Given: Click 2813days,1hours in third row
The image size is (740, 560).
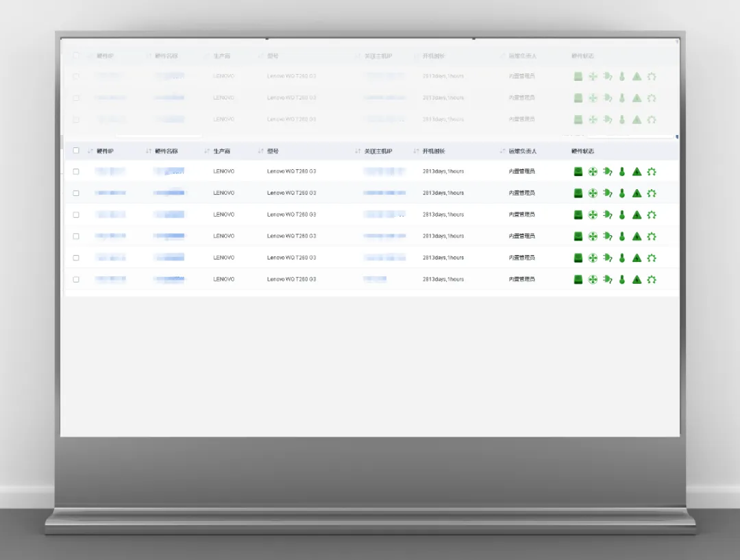Looking at the screenshot, I should point(443,215).
